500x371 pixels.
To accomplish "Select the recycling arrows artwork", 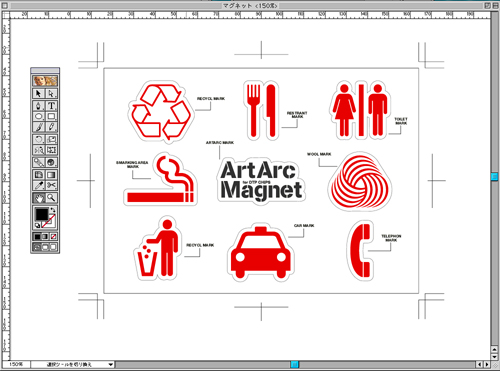I will click(x=161, y=112).
